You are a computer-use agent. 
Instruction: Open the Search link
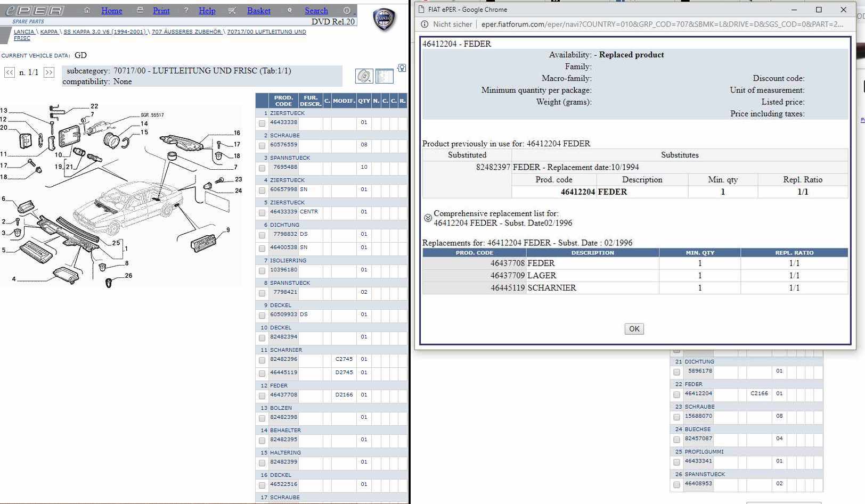[316, 11]
